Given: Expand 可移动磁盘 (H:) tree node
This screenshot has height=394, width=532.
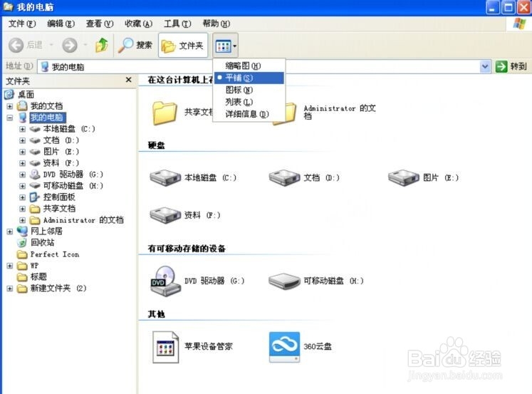Looking at the screenshot, I should 22,186.
